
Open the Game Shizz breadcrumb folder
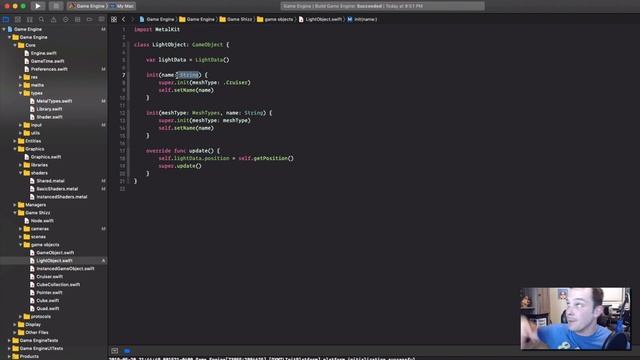236,20
